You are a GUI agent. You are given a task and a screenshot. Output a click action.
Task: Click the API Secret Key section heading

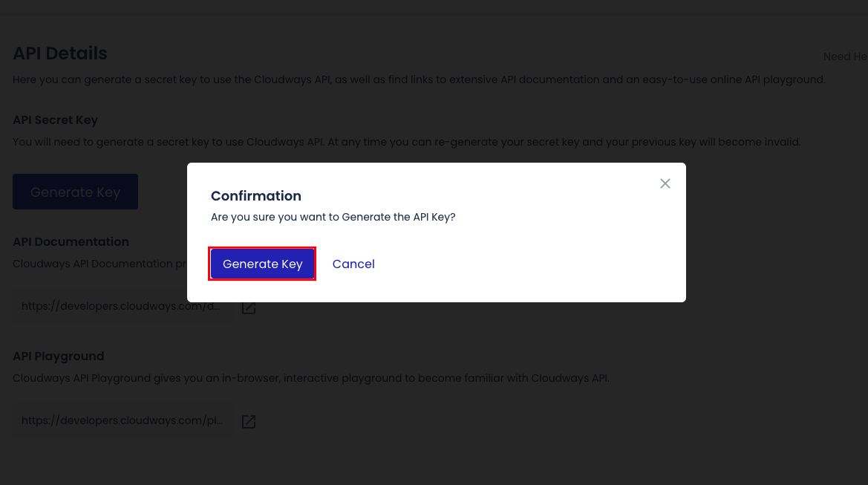pos(54,120)
